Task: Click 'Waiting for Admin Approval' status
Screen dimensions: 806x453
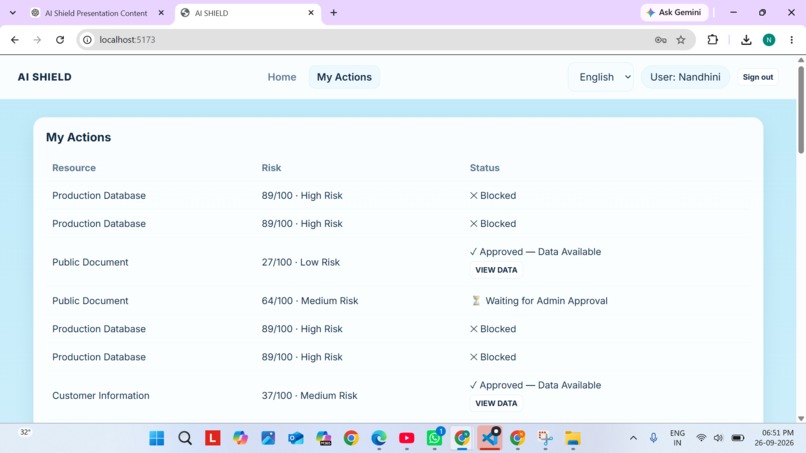Action: pos(539,301)
